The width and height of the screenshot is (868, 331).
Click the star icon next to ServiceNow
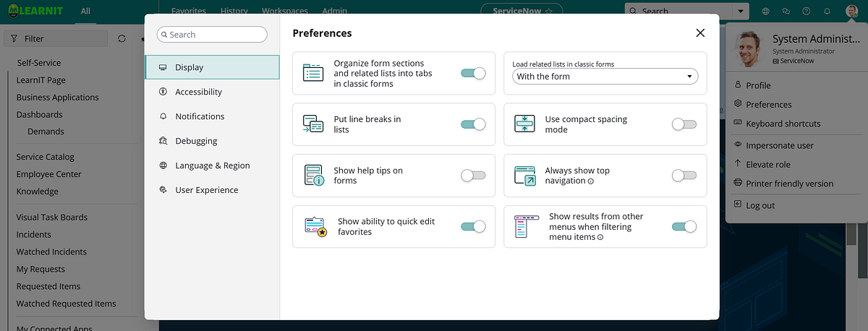[x=549, y=12]
